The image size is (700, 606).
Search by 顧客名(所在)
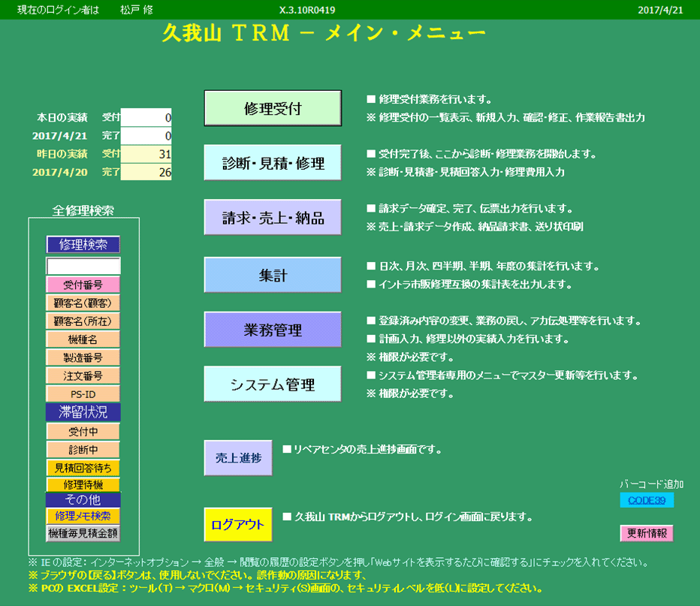coord(83,321)
